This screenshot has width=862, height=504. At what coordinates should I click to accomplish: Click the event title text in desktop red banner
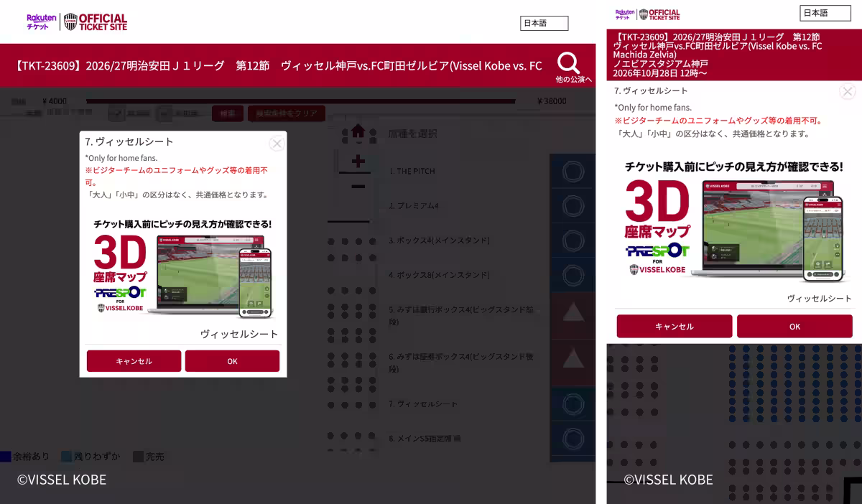279,65
